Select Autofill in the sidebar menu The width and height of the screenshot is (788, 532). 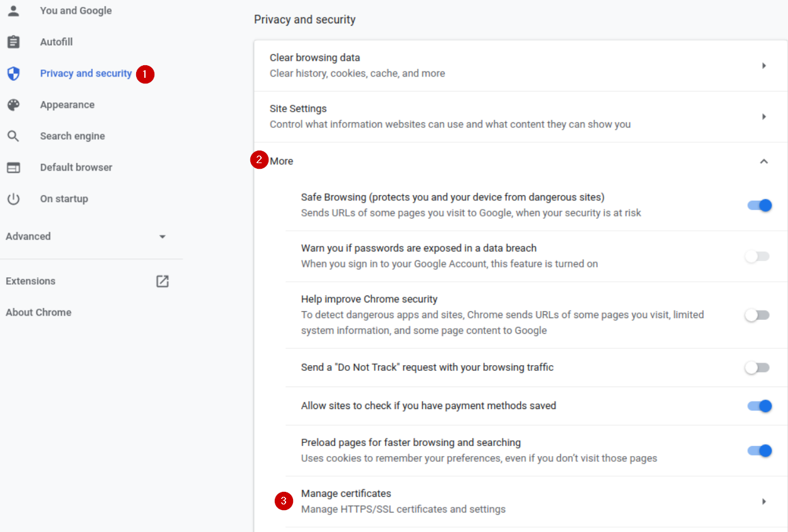click(x=56, y=42)
